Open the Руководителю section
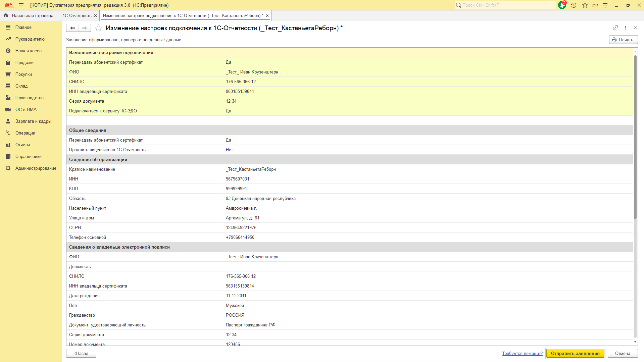Viewport: 644px width, 362px height. pyautogui.click(x=30, y=39)
